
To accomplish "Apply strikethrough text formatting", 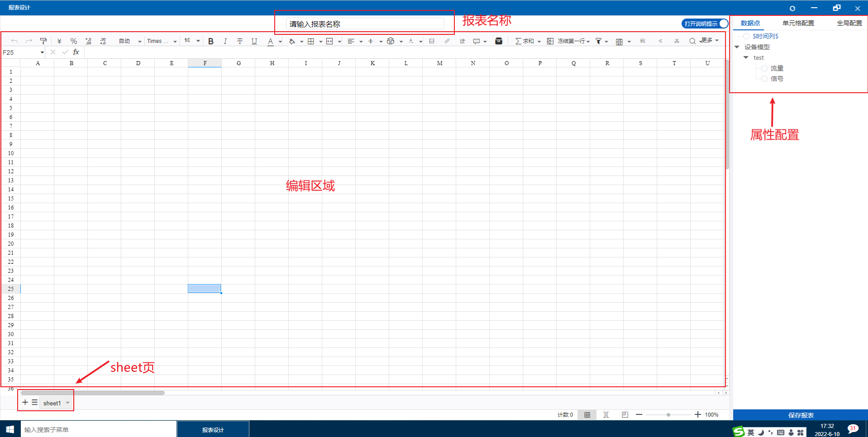I will [240, 41].
